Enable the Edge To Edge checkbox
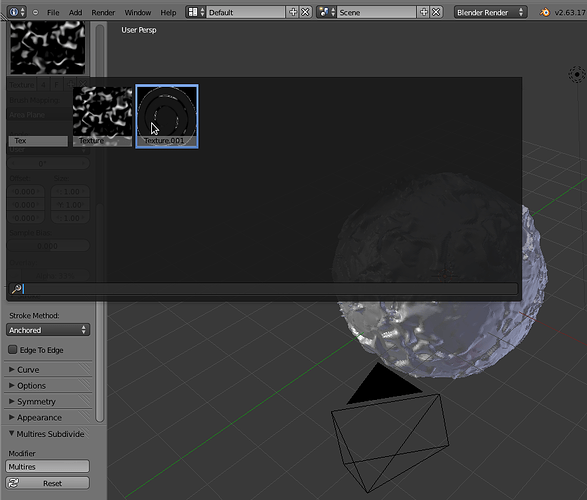 13,350
